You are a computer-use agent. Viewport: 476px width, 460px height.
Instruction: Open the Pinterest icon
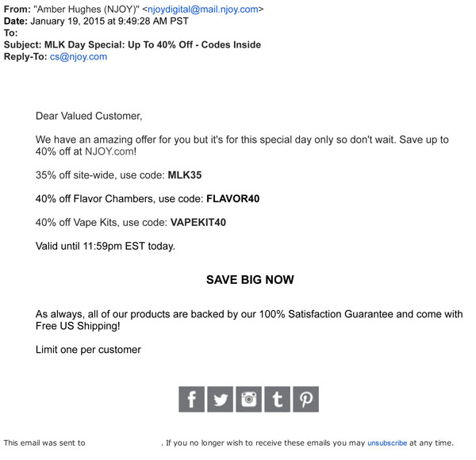305,399
